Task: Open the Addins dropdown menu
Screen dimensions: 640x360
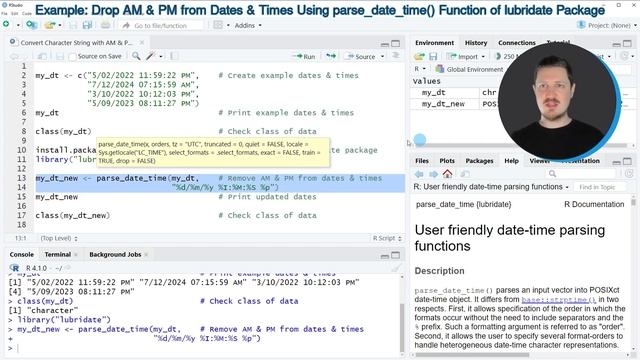Action: tap(248, 25)
